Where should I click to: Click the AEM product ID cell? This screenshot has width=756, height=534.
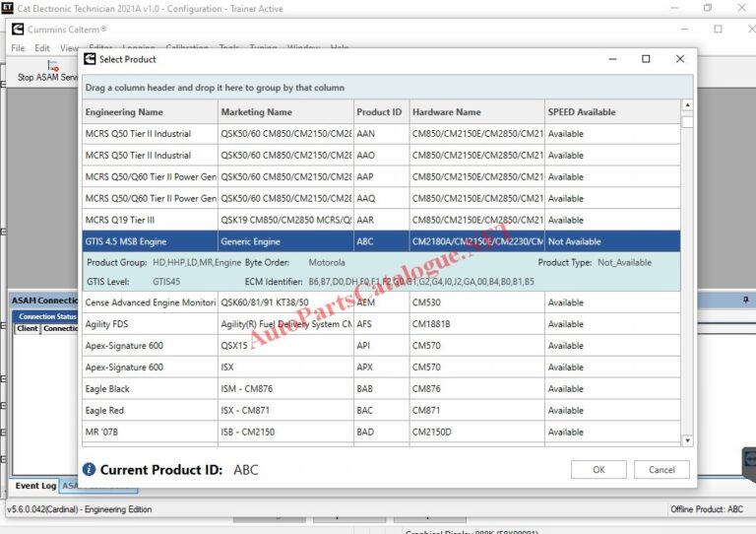pyautogui.click(x=381, y=302)
